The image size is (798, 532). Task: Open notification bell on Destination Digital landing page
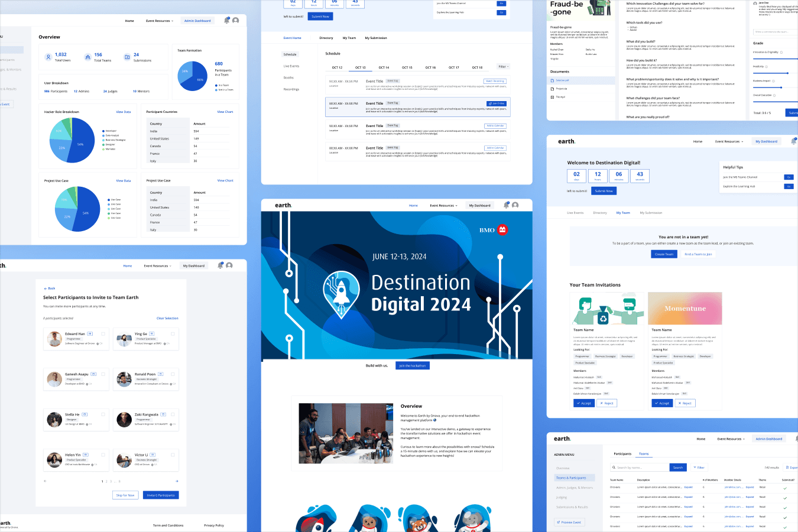tap(506, 205)
